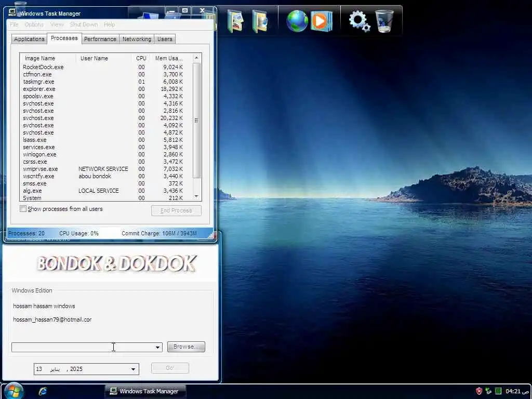Sort by the Image Name column header
The width and height of the screenshot is (532, 399).
[x=48, y=58]
